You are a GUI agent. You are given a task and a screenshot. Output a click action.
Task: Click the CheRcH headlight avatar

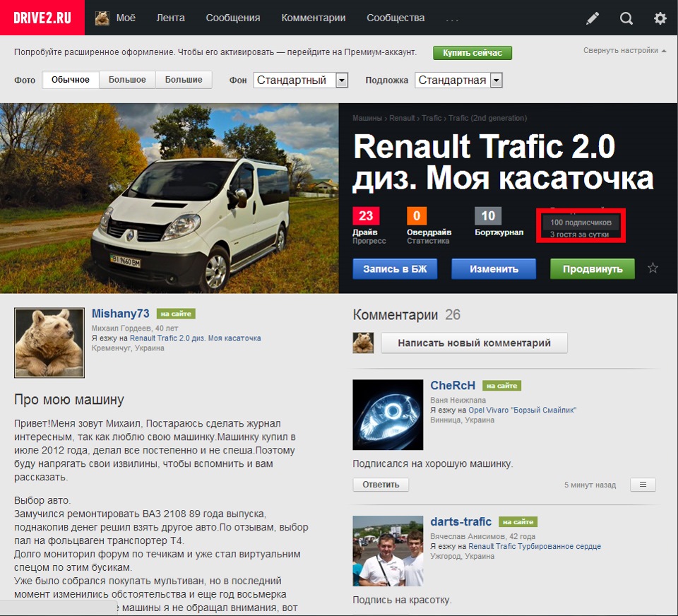pyautogui.click(x=388, y=415)
